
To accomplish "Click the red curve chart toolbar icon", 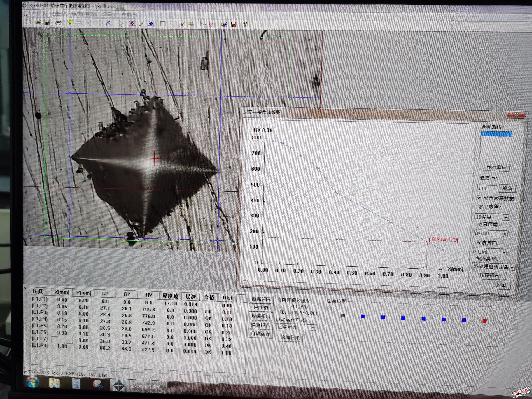I will [x=212, y=24].
